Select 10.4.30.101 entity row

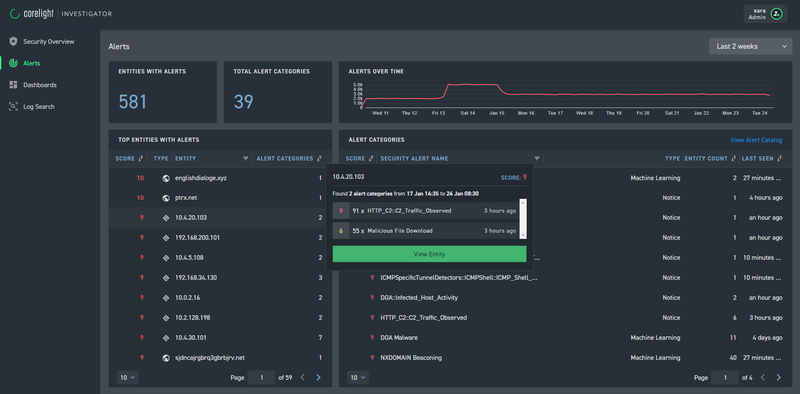pos(220,337)
